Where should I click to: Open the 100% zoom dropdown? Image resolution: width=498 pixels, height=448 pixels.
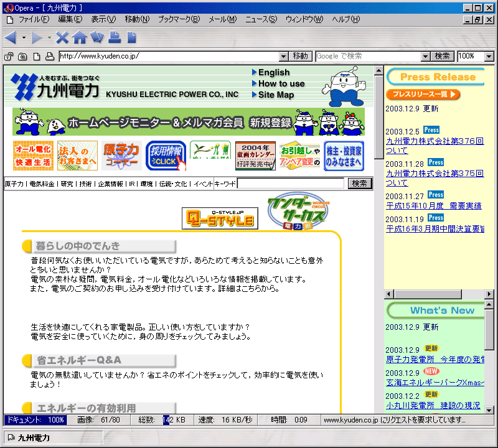(x=489, y=57)
